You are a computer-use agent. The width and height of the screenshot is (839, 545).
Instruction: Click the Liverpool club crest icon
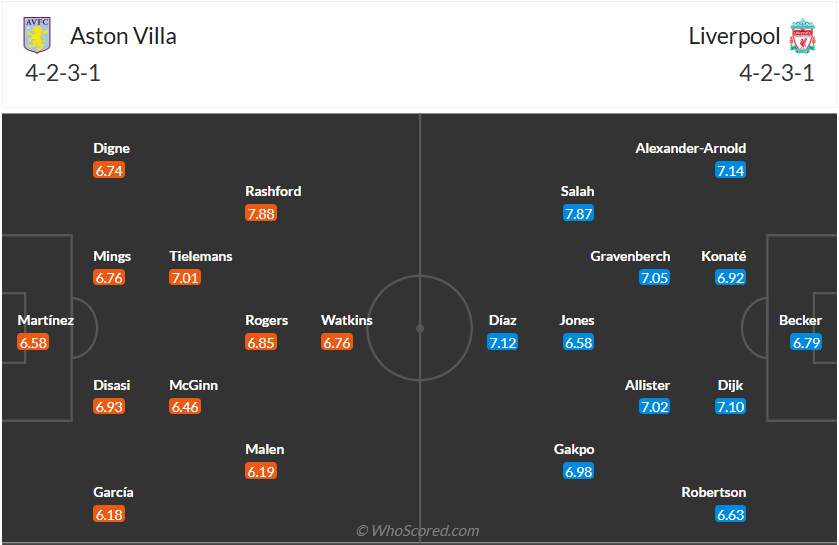(x=802, y=36)
